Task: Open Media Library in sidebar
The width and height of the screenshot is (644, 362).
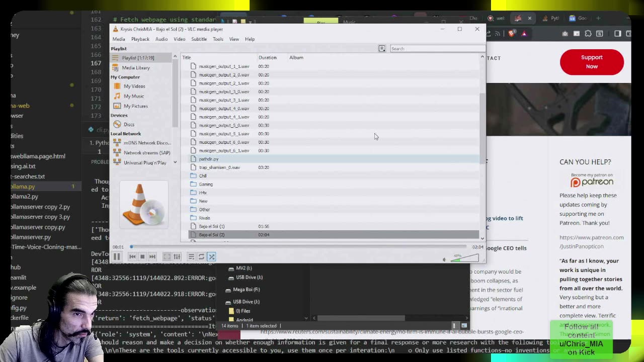Action: click(x=136, y=68)
